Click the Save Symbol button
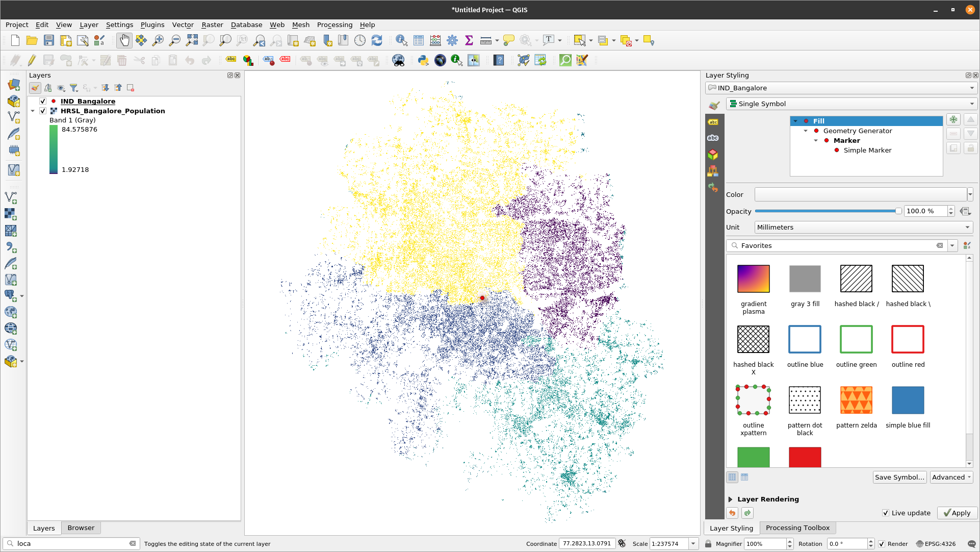Image resolution: width=980 pixels, height=552 pixels. click(899, 477)
